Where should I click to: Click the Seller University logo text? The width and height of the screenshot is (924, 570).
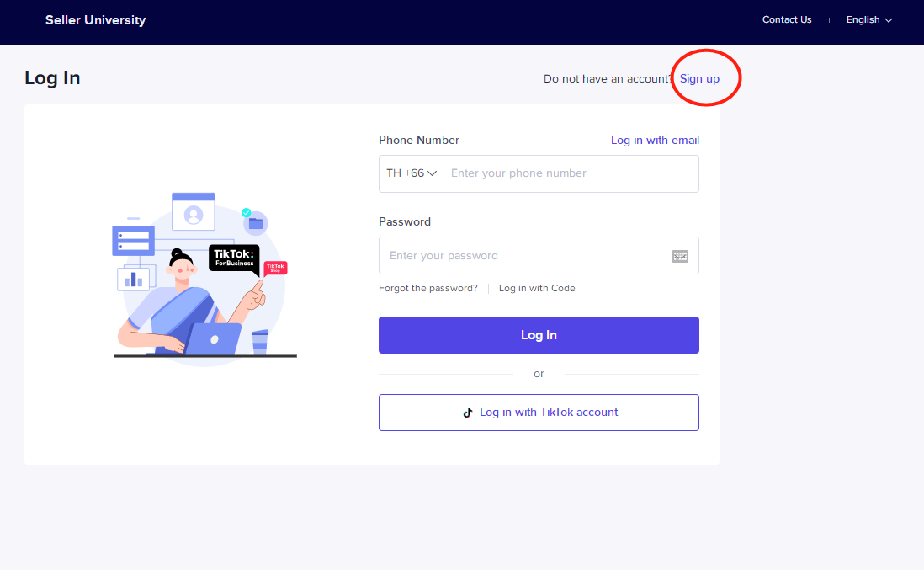pyautogui.click(x=95, y=20)
